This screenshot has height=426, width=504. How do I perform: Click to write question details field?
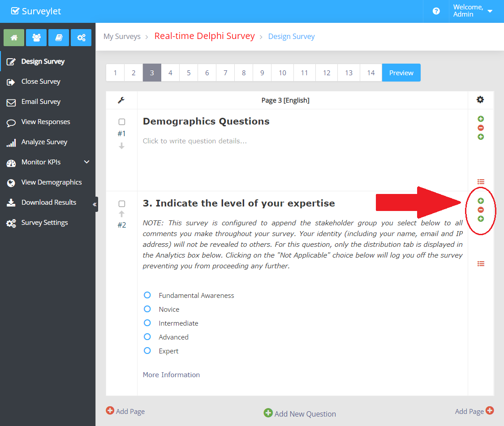click(194, 141)
